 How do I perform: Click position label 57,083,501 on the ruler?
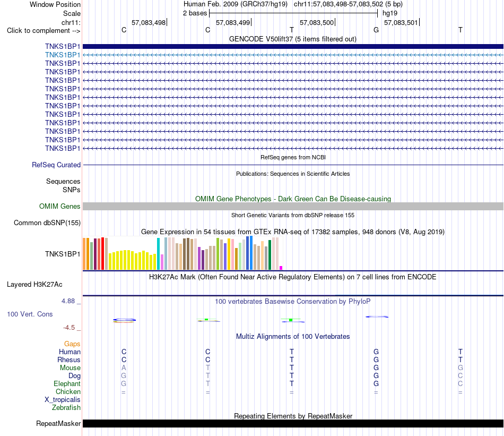(401, 22)
